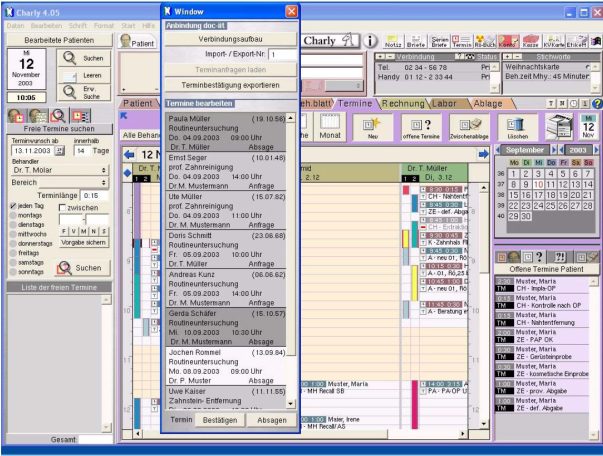
Task: Click minus button in Verbindung panel
Action: pyautogui.click(x=389, y=57)
